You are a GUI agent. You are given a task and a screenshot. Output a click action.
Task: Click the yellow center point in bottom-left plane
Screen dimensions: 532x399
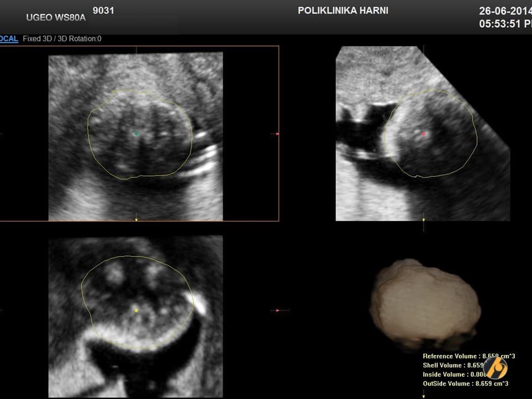[136, 310]
